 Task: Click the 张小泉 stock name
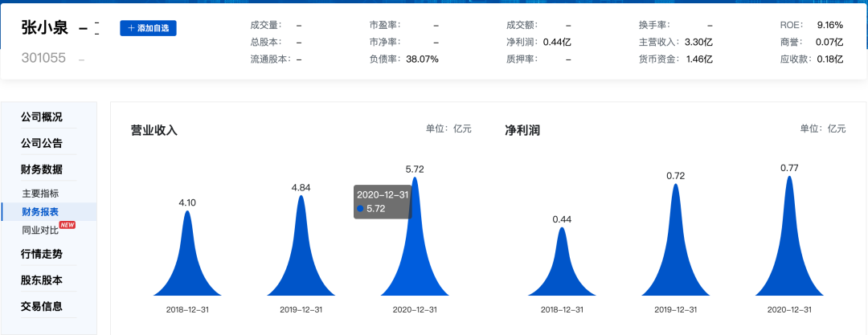pos(45,27)
